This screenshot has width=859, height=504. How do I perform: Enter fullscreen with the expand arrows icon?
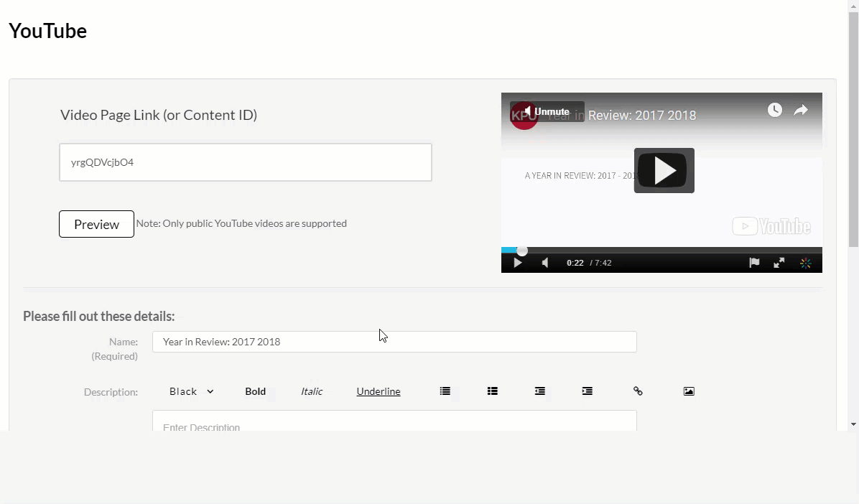tap(779, 263)
